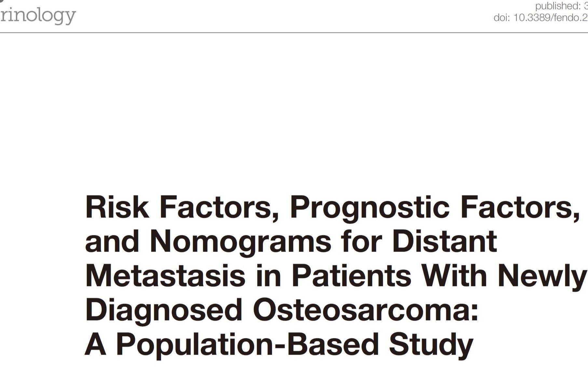Viewport: 588px width, 367px height.
Task: Click the "published:" date label
Action: click(x=558, y=6)
